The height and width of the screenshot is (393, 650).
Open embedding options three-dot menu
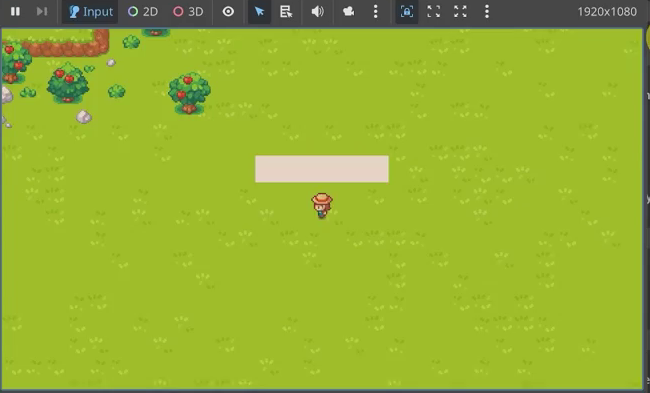click(x=487, y=12)
